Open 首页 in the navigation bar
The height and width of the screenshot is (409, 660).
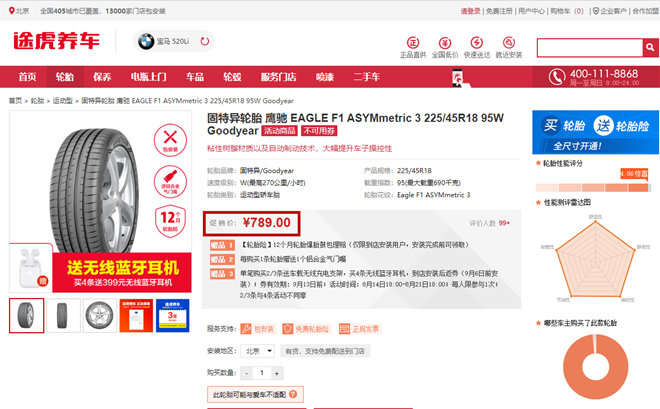pos(27,77)
